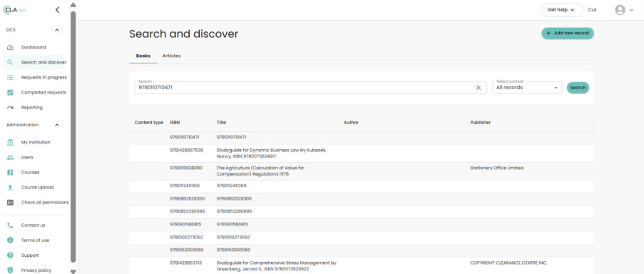
Task: Click the Course Upload arrow icon
Action: point(10,188)
